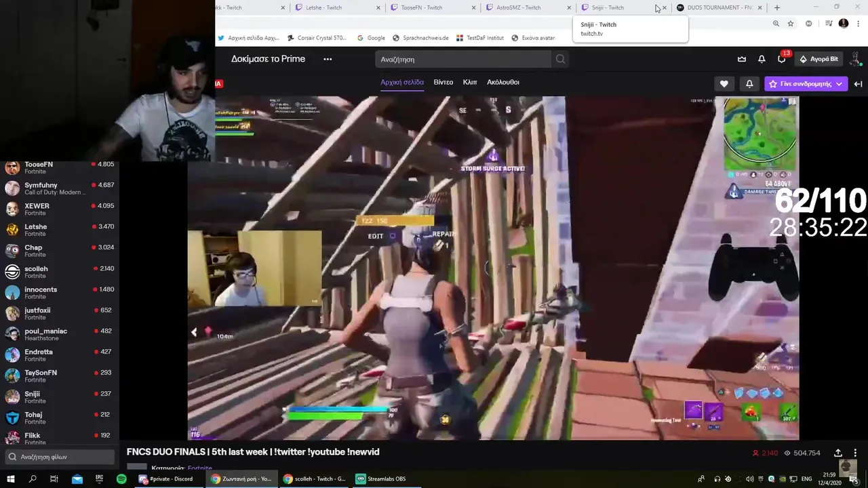This screenshot has width=868, height=488.
Task: Open the Εικόνα avatar bookmark
Action: click(x=533, y=38)
